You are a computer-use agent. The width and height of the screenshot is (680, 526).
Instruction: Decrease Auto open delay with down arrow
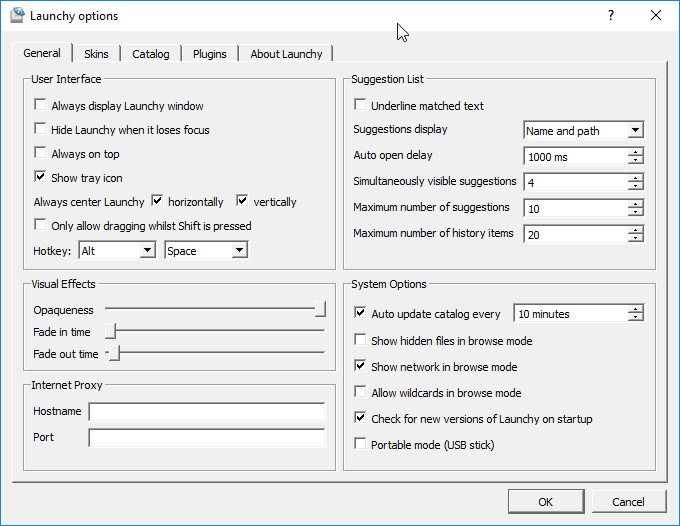point(636,160)
